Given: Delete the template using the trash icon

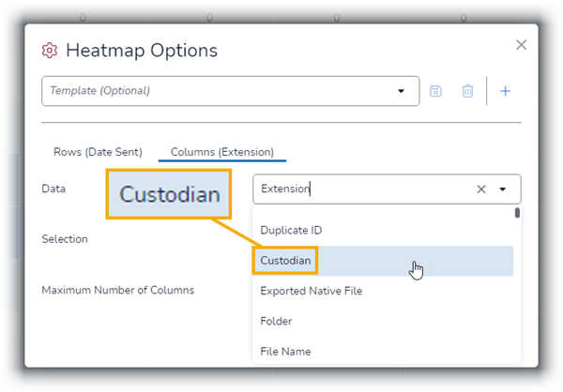Looking at the screenshot, I should (x=467, y=91).
